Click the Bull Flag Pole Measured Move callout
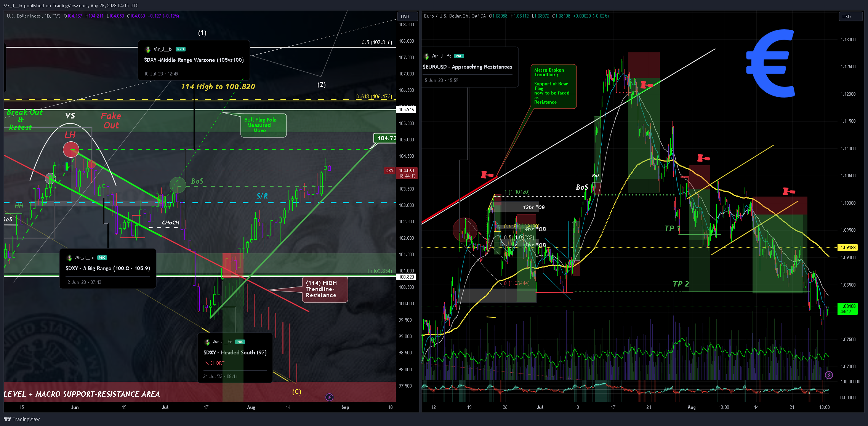Screen dimensions: 868x426 [x=263, y=125]
